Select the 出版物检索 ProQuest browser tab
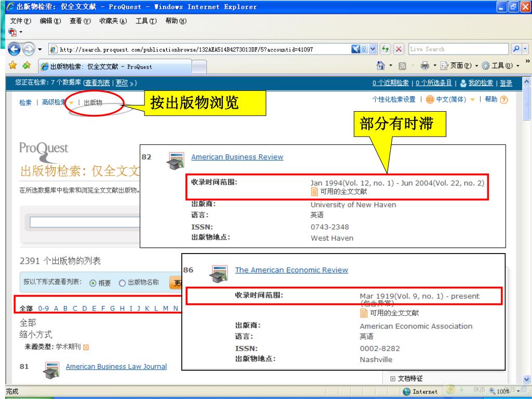 115,66
